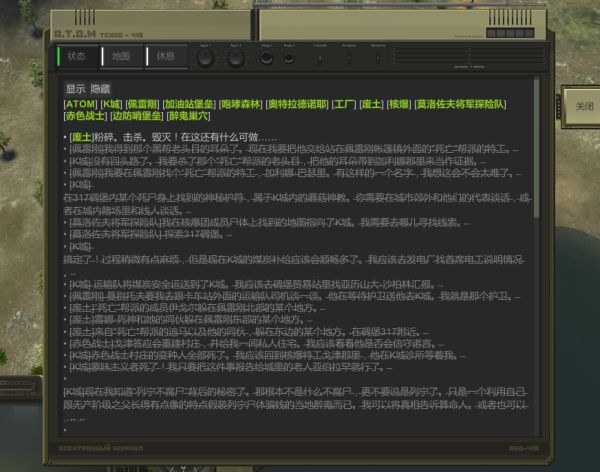
Task: Click entry '[K城]赤色战士村庄的变种人全部死了'
Action: tap(267, 356)
